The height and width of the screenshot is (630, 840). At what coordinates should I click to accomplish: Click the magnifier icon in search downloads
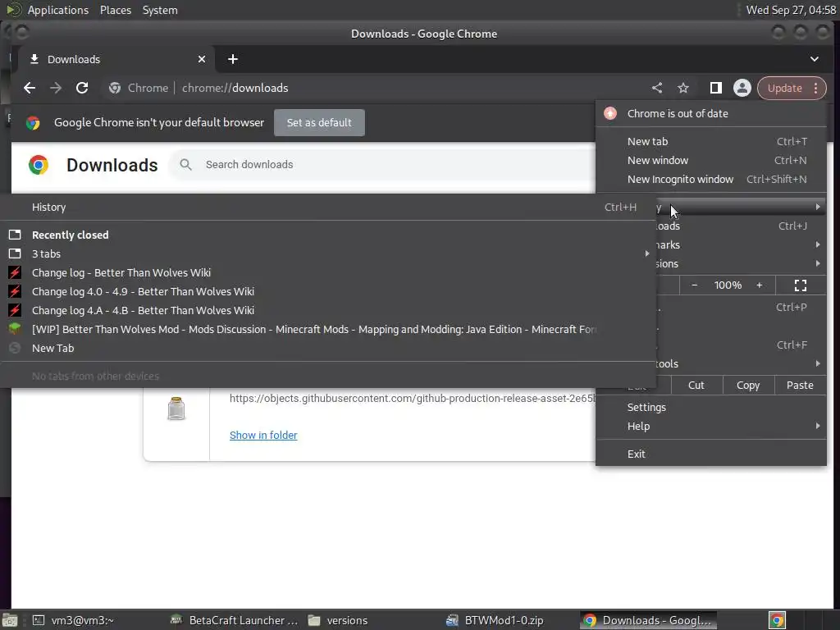[x=185, y=164]
